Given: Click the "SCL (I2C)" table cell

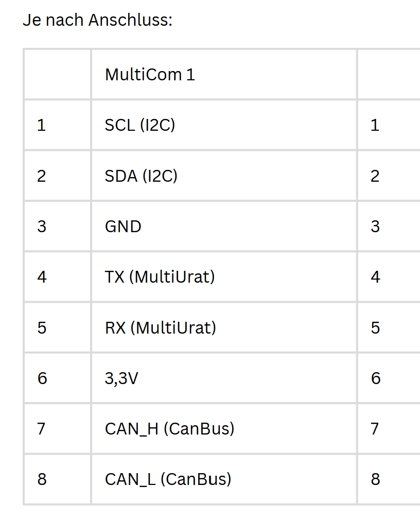Looking at the screenshot, I should point(140,125).
